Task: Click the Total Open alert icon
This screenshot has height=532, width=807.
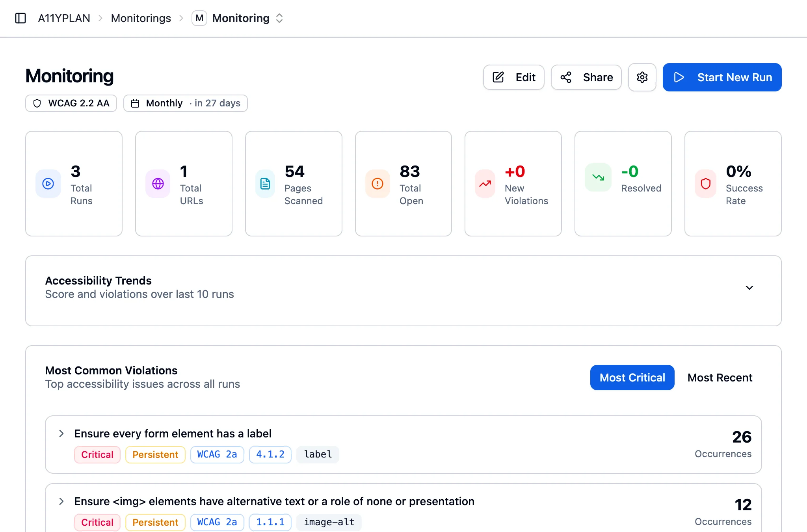Action: coord(377,184)
